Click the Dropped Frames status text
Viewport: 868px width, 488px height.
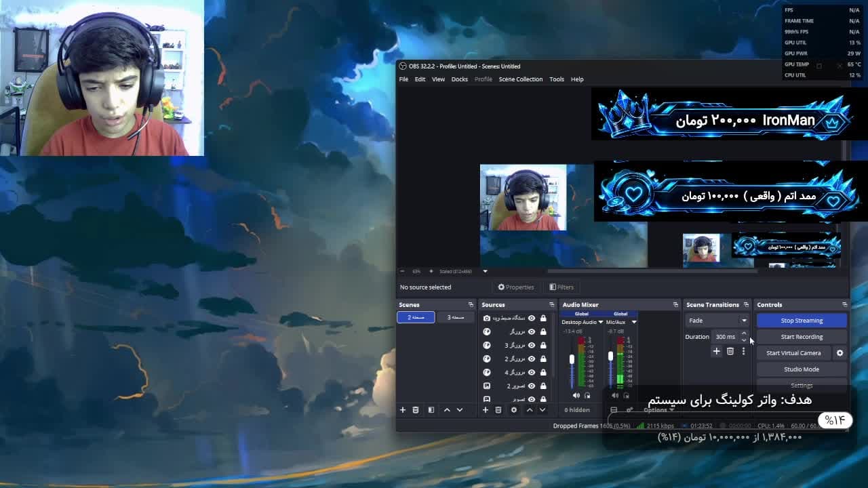(592, 426)
